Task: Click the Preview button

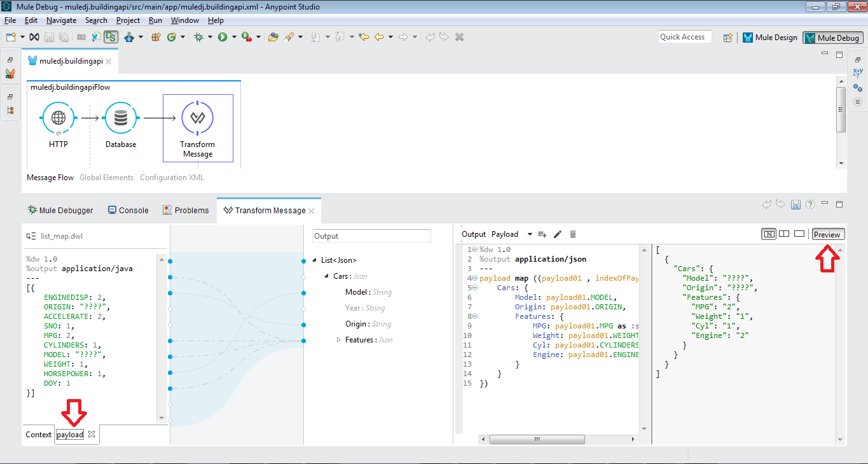Action: click(827, 234)
